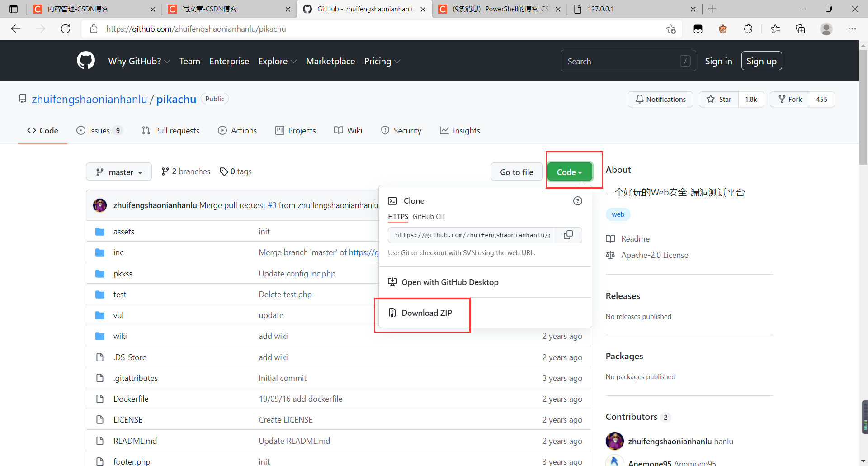Expand the master branch dropdown
Image resolution: width=868 pixels, height=466 pixels.
tap(119, 172)
